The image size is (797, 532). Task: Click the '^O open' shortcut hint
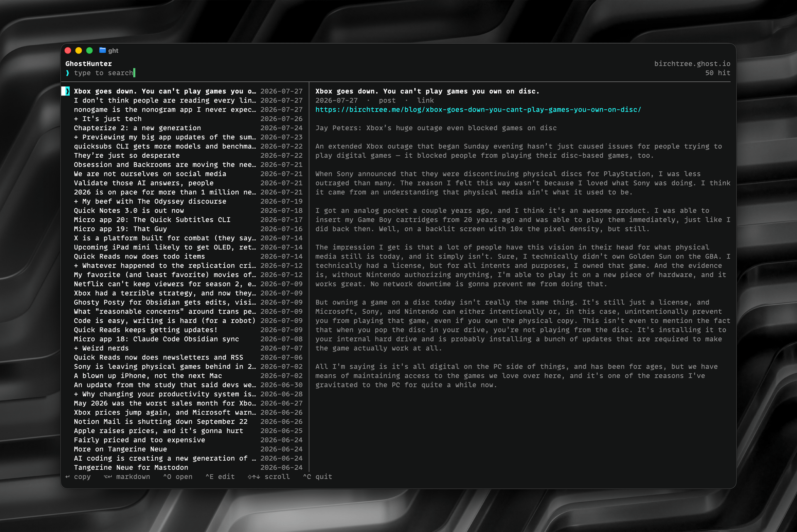pos(178,477)
